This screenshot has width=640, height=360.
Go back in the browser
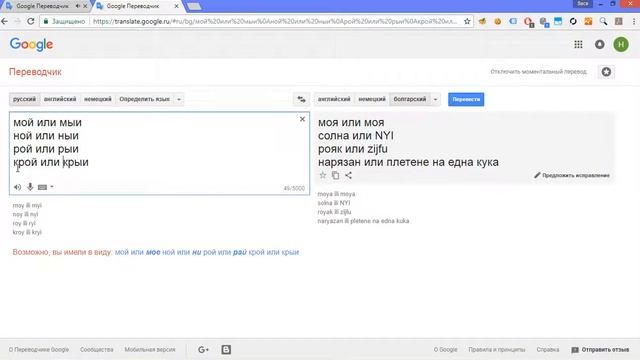(5, 21)
